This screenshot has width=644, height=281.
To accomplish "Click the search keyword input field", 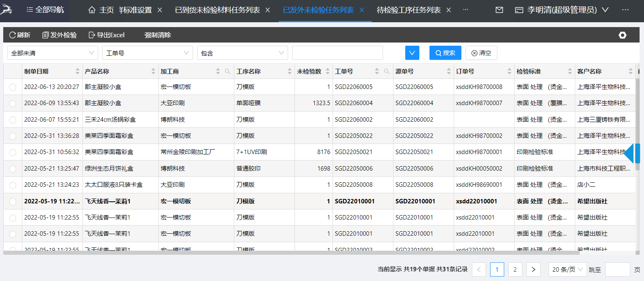I will click(x=337, y=53).
